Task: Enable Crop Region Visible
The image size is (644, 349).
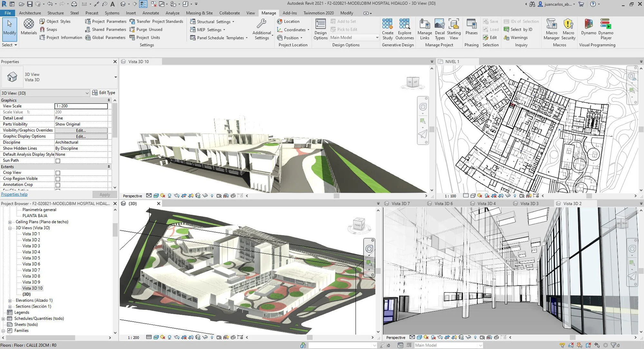Action: tap(58, 178)
